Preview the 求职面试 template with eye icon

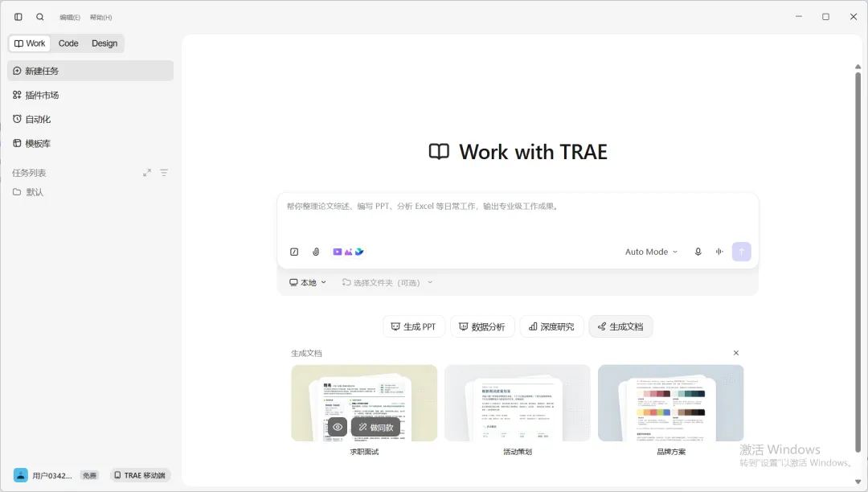point(338,427)
